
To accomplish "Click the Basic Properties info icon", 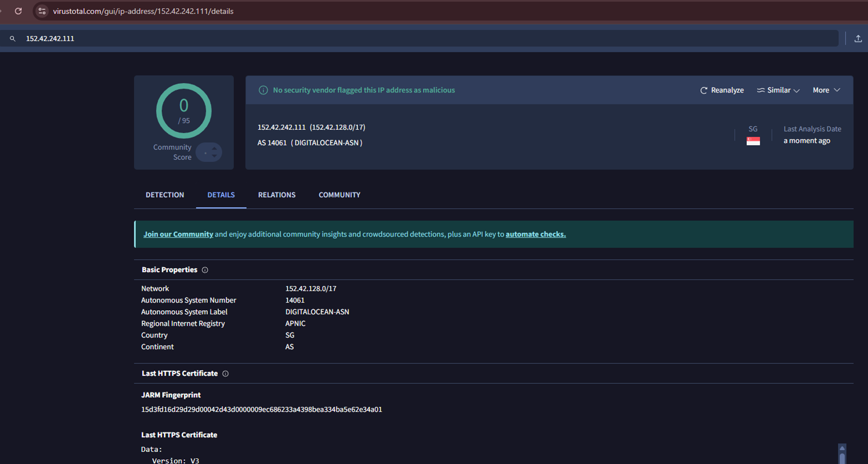I will (x=205, y=270).
